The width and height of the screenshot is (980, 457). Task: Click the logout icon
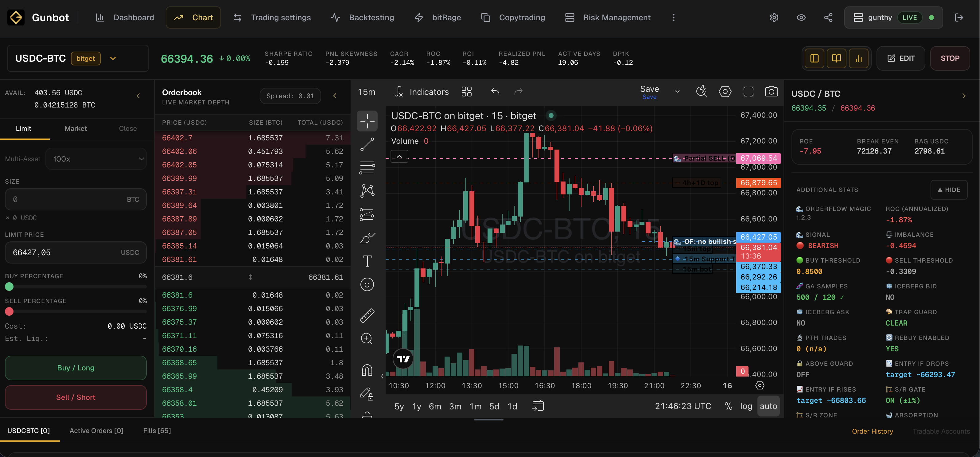pyautogui.click(x=959, y=18)
